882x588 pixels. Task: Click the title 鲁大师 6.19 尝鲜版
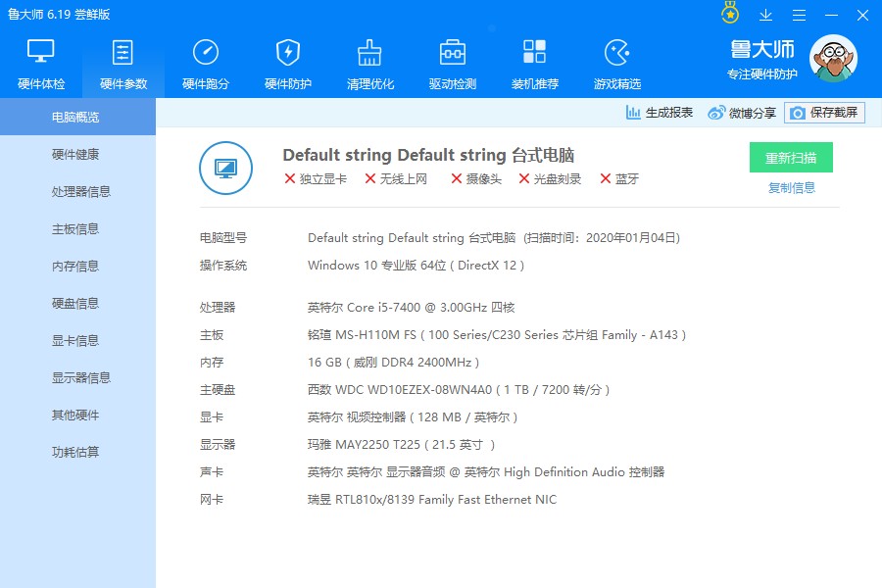coord(59,14)
